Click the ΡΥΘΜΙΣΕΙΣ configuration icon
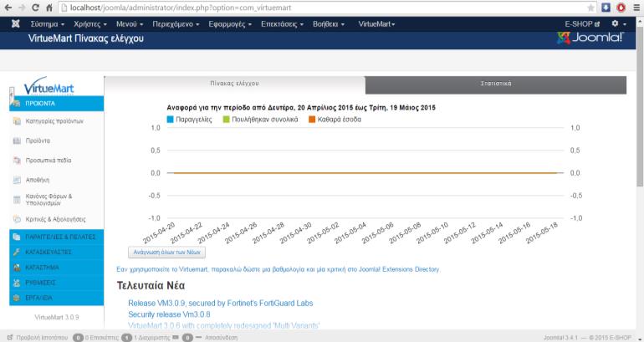 coord(17,283)
